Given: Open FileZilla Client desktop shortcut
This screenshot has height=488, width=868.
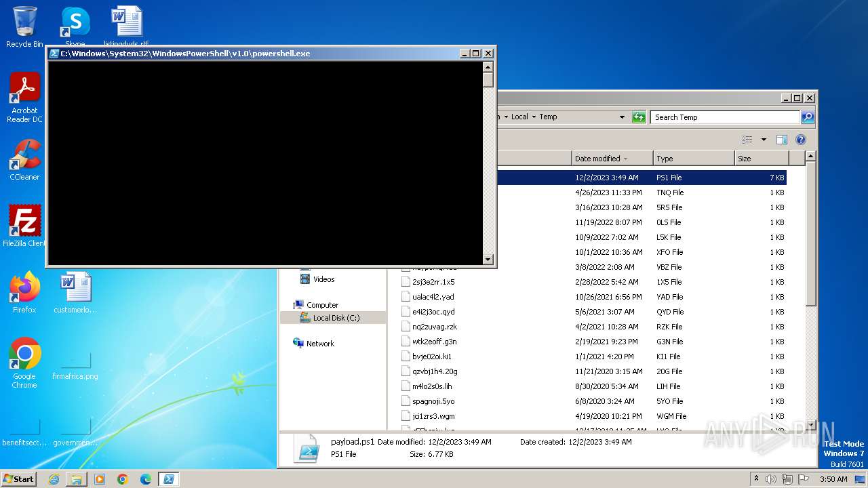Looking at the screenshot, I should (24, 226).
